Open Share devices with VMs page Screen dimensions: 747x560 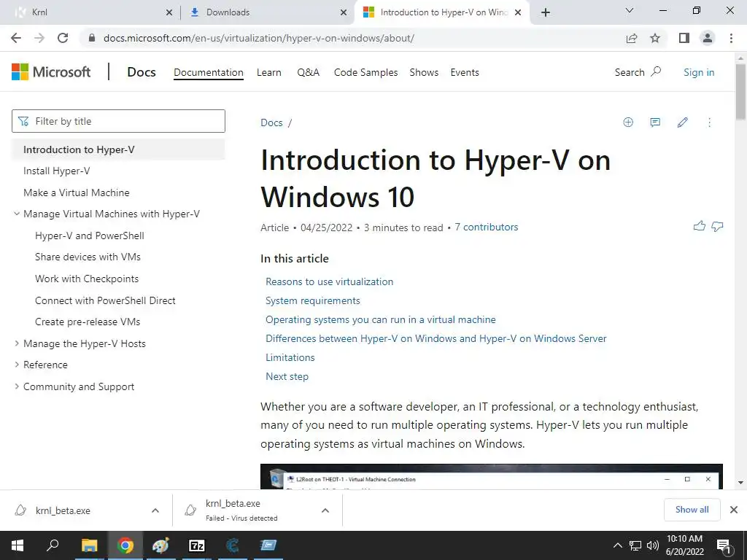click(88, 257)
